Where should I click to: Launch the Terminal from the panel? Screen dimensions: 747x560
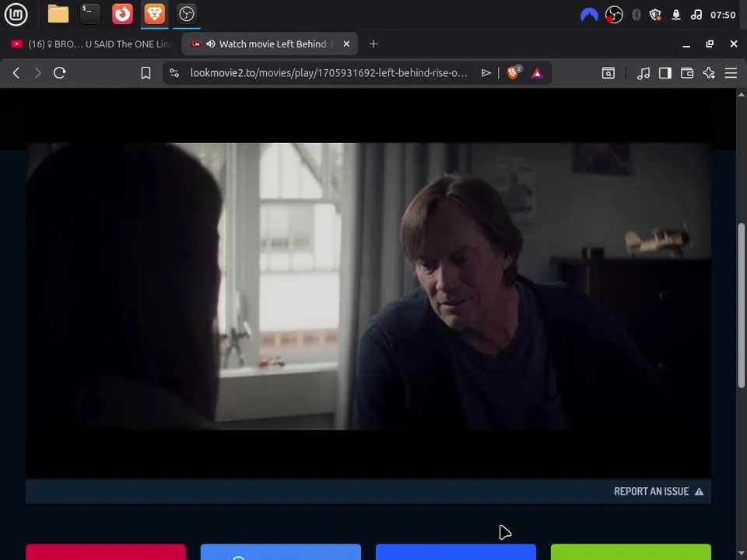(x=90, y=14)
